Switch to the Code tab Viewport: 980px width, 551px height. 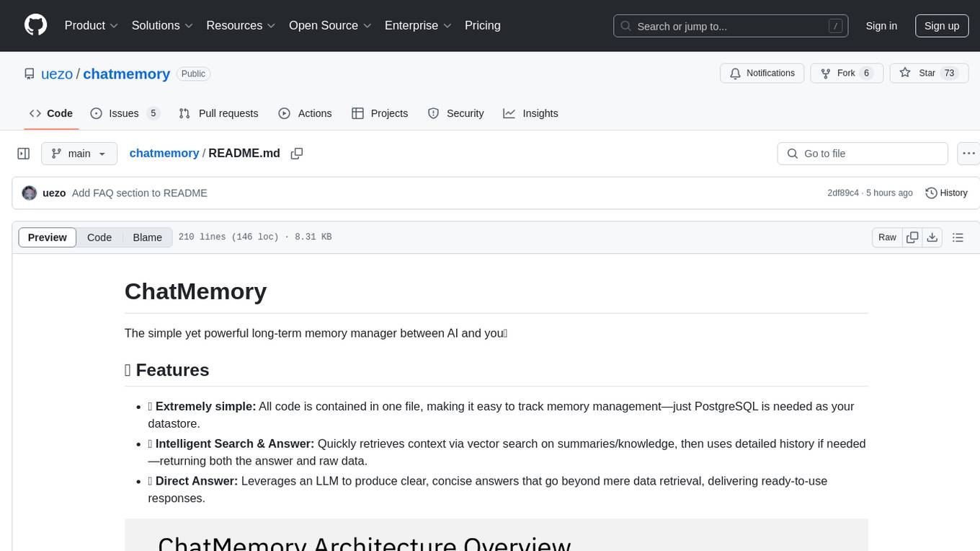(x=51, y=113)
